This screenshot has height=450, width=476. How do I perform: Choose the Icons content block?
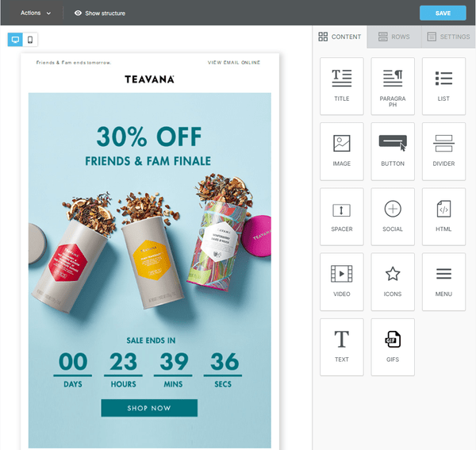tap(393, 282)
